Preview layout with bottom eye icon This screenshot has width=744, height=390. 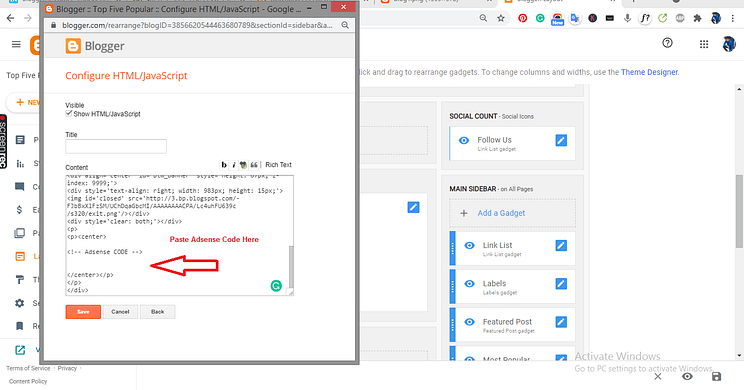pos(687,376)
